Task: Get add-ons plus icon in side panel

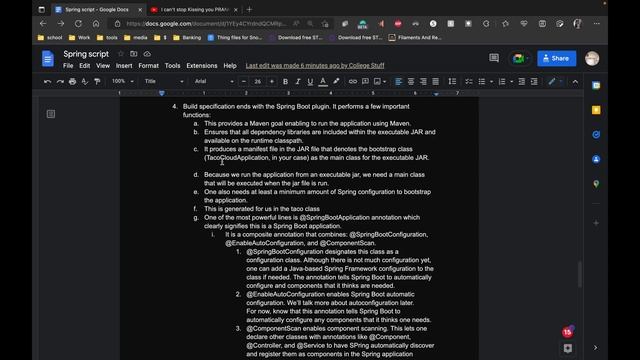Action: [596, 223]
